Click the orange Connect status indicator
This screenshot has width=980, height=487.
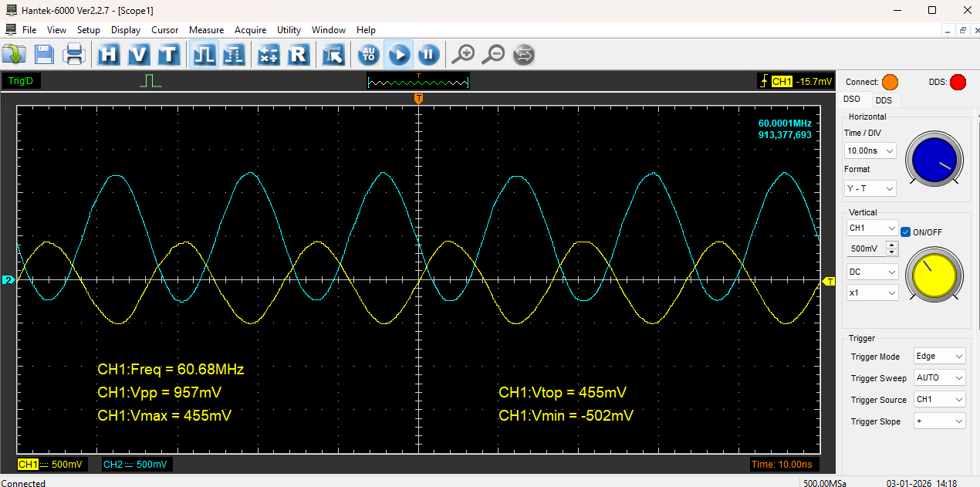pyautogui.click(x=890, y=82)
